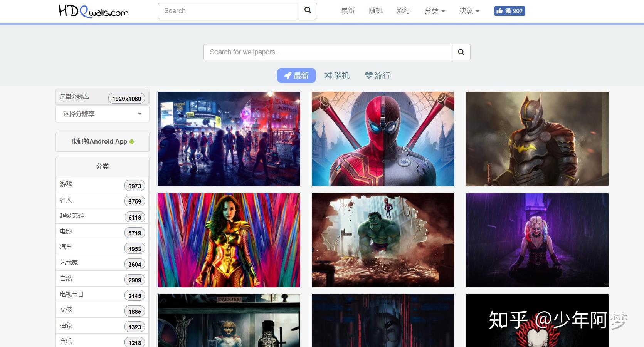
Task: Open the 最新 link in top navigation
Action: pos(348,11)
